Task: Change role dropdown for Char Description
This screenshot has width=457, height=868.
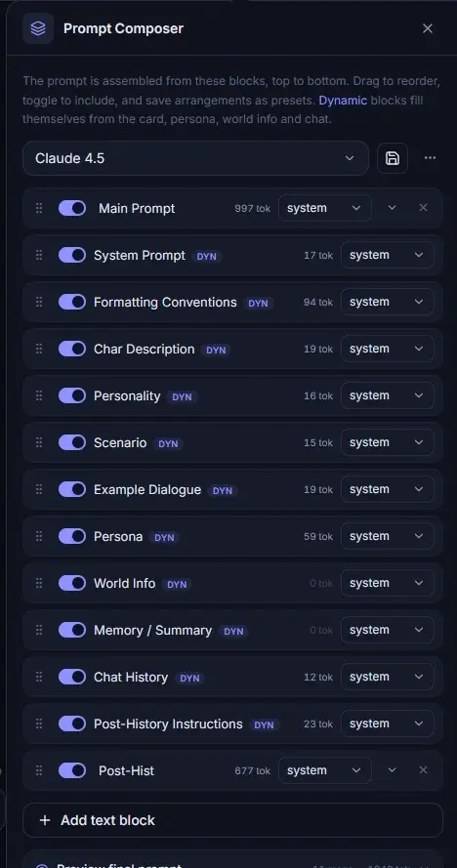Action: point(388,349)
